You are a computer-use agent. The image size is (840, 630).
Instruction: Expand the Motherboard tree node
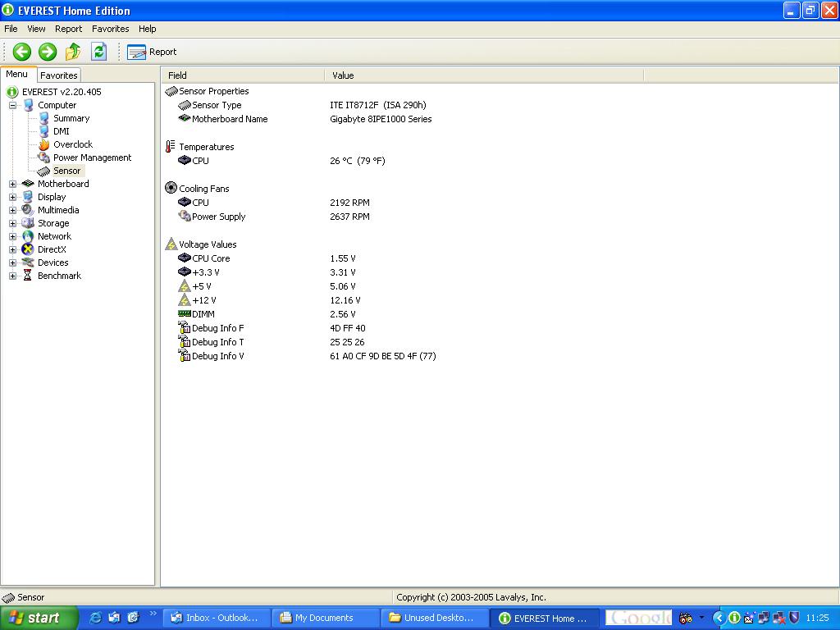click(13, 185)
